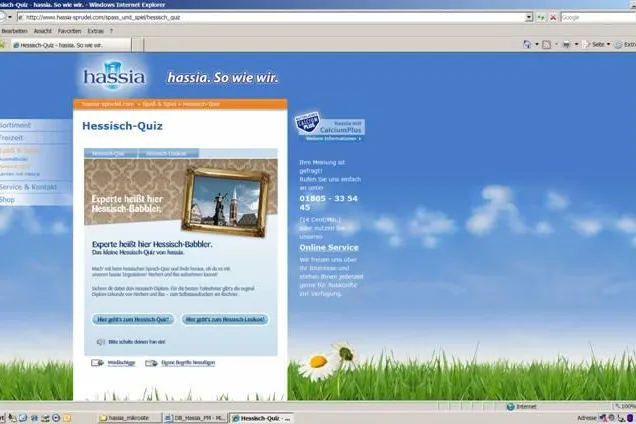
Task: Open the Favoriten menu
Action: tap(69, 31)
